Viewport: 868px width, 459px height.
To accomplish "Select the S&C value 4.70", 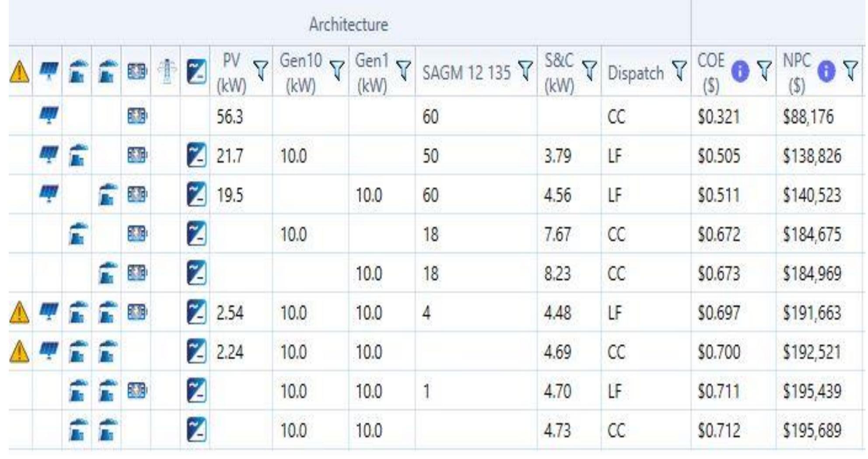I will pyautogui.click(x=558, y=391).
